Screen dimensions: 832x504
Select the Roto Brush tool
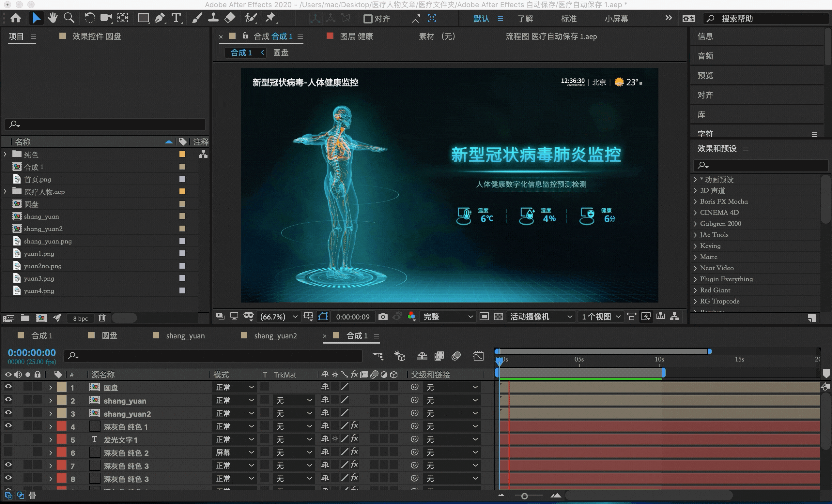(x=251, y=18)
